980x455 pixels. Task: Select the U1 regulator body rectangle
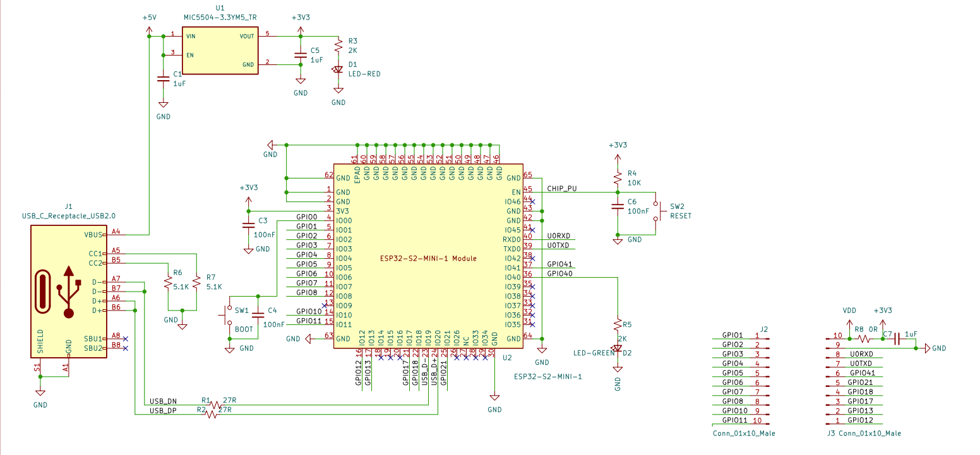click(220, 50)
